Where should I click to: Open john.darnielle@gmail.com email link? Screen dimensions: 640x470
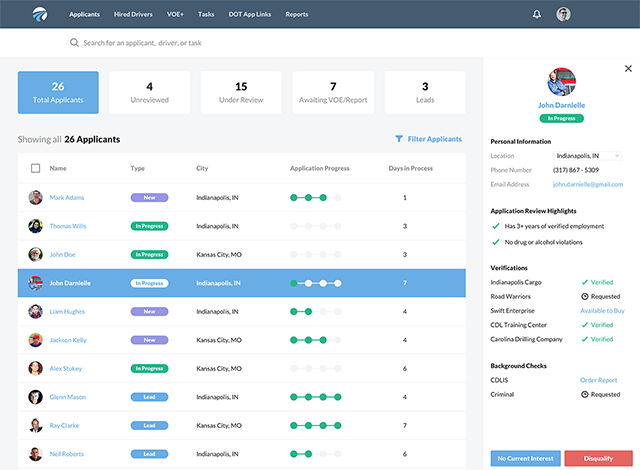pos(588,184)
